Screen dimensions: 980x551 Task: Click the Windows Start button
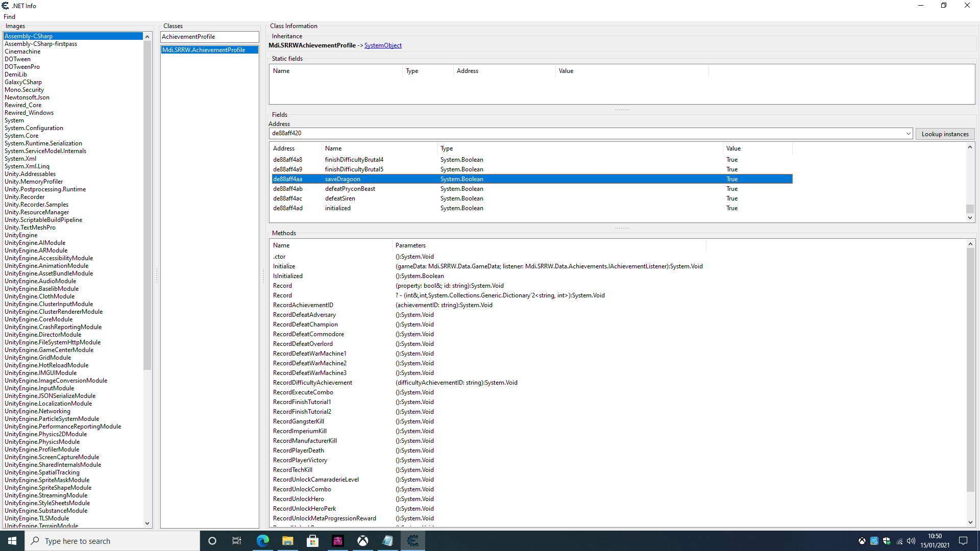tap(12, 541)
